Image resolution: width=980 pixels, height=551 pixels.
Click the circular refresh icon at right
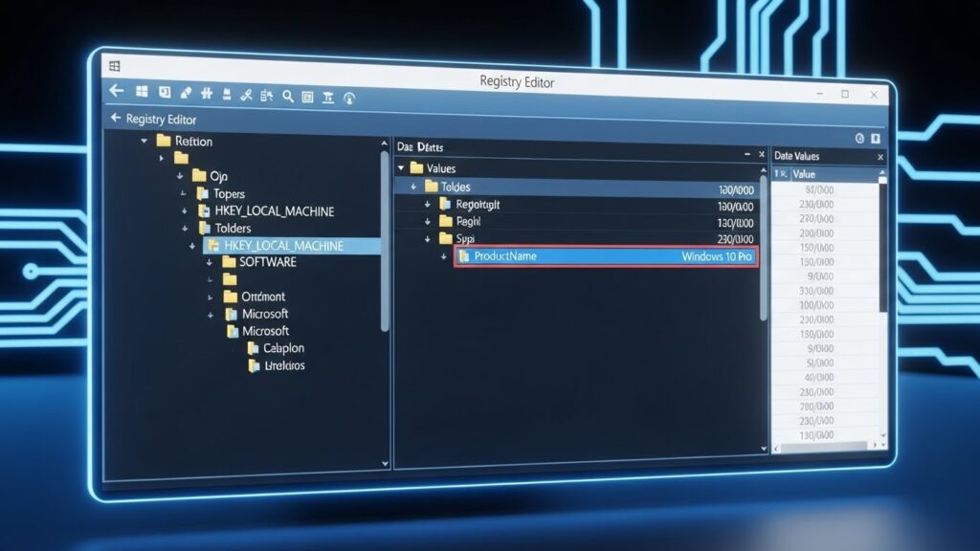click(x=348, y=97)
